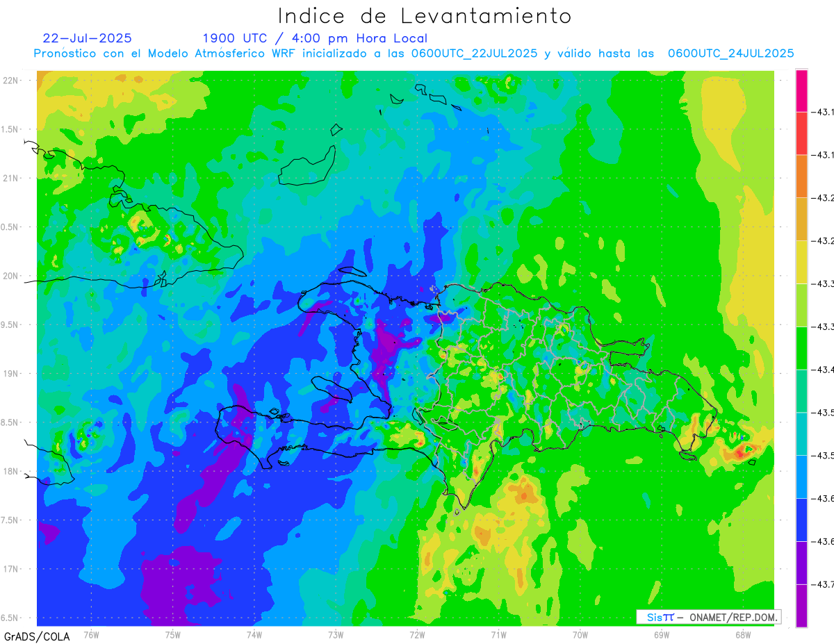
Task: Click longitude label '71W'
Action: [498, 635]
